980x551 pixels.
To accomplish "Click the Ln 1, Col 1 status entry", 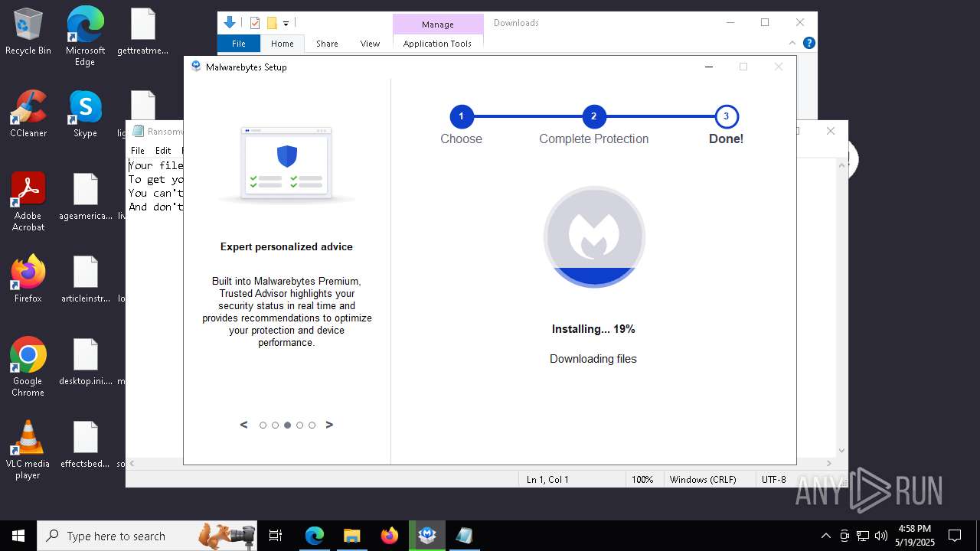I will (x=547, y=480).
